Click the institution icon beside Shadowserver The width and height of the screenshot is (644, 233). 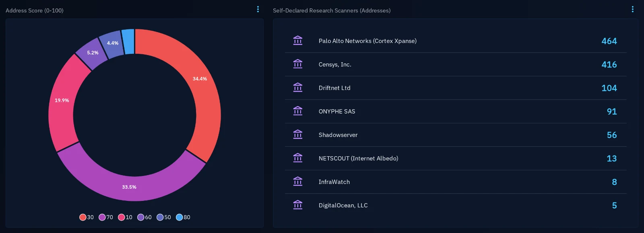(x=298, y=135)
